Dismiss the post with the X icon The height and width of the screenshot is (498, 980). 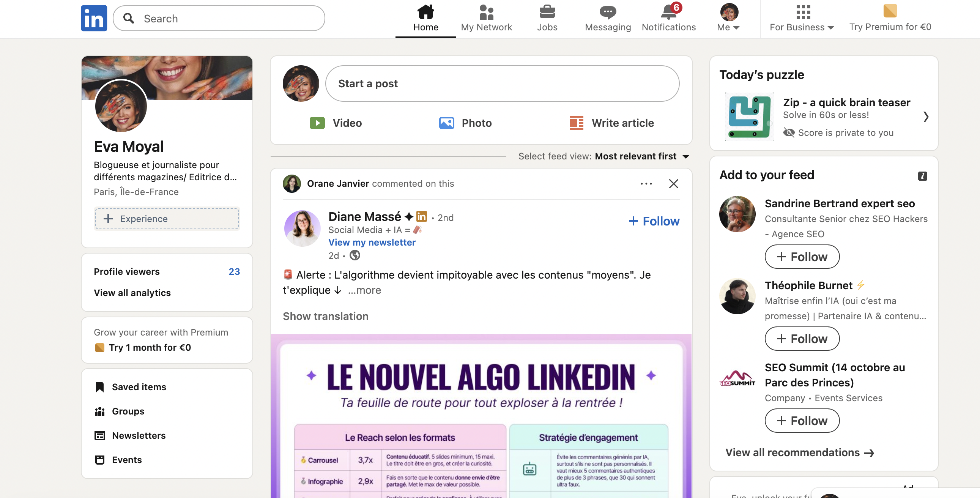[673, 184]
